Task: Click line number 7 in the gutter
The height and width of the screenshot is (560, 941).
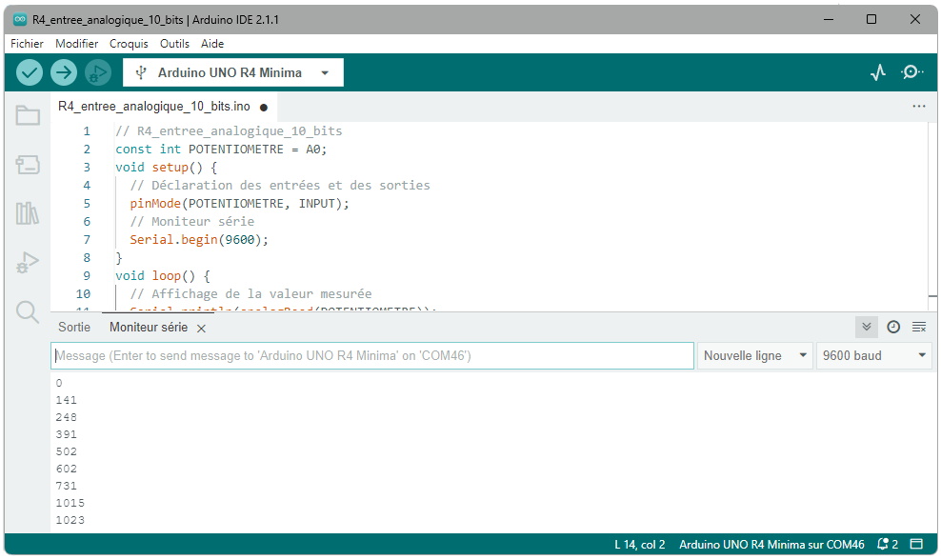Action: [x=87, y=239]
